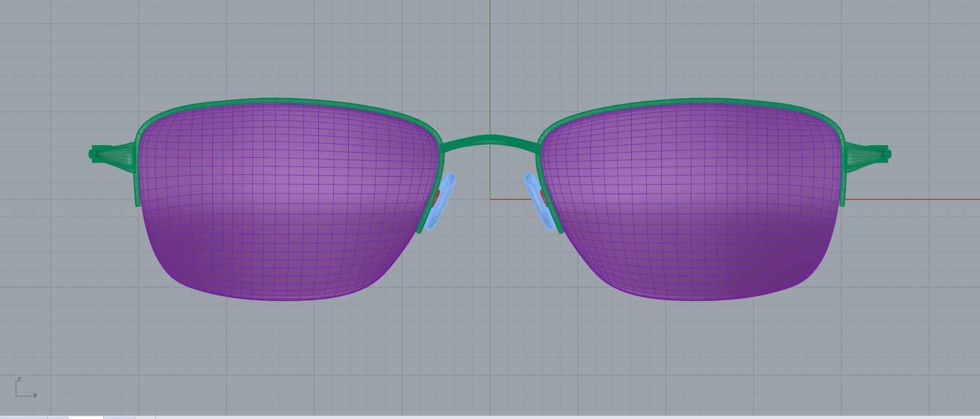Image resolution: width=980 pixels, height=419 pixels.
Task: Select the right blue nose pad
Action: (539, 202)
